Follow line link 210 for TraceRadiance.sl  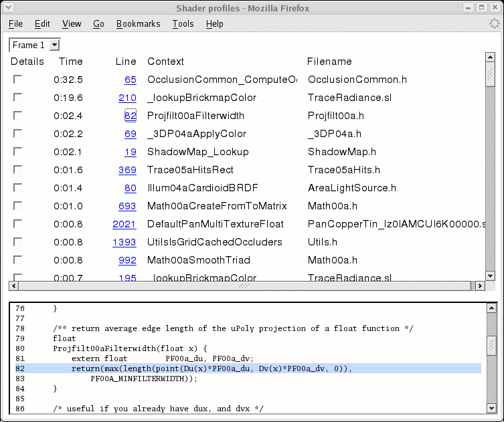[127, 98]
